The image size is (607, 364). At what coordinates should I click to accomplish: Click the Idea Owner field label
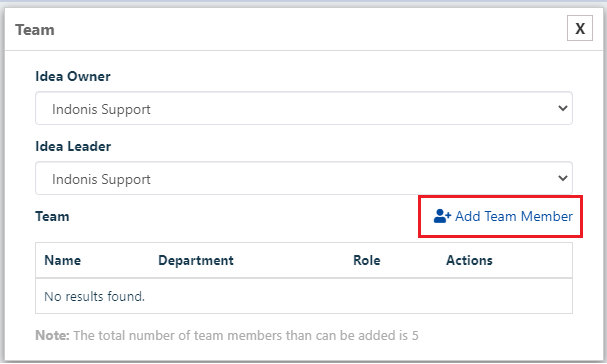click(73, 76)
